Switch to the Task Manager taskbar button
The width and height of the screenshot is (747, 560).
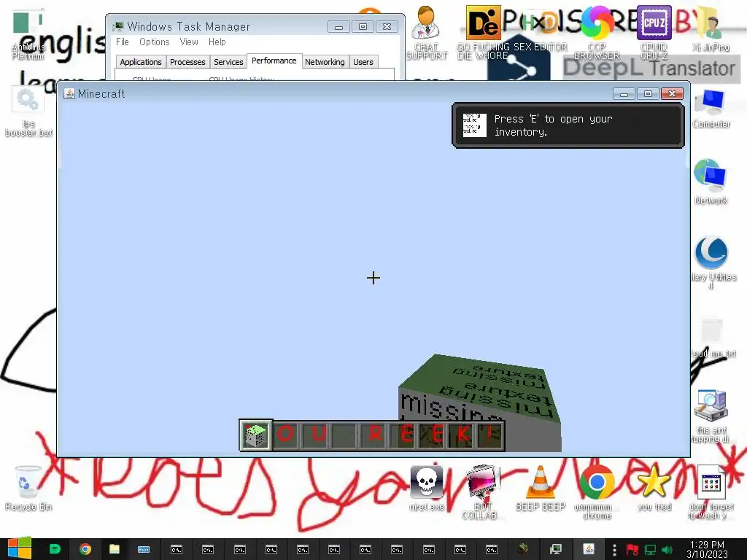[x=555, y=549]
